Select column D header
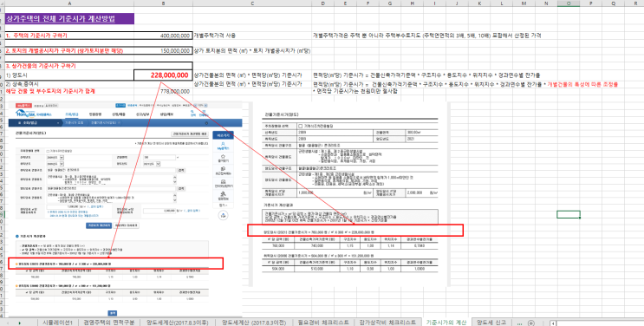 (x=322, y=3)
